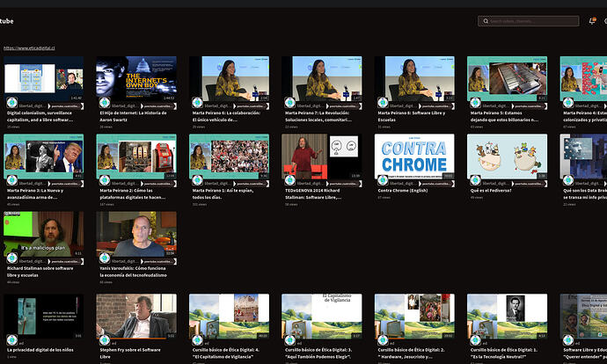This screenshot has height=364, width=607.
Task: Open Marta Peirano 3 thumbnail with Trump
Action: (x=43, y=157)
